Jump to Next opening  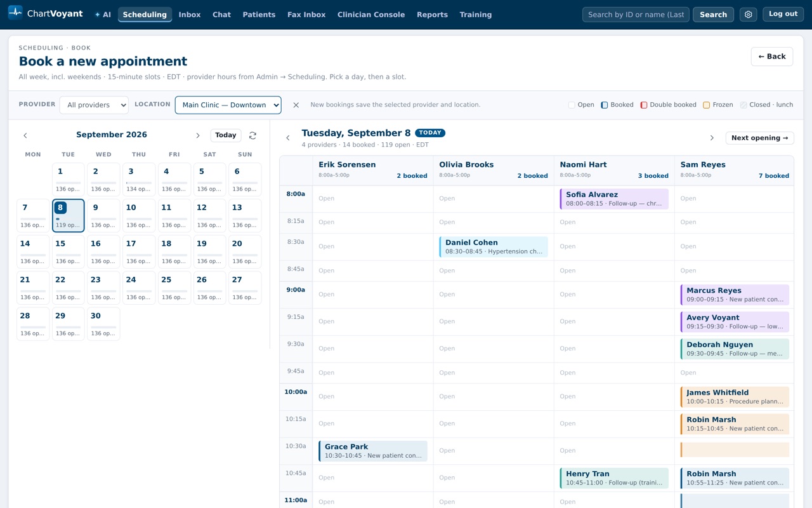tap(759, 138)
